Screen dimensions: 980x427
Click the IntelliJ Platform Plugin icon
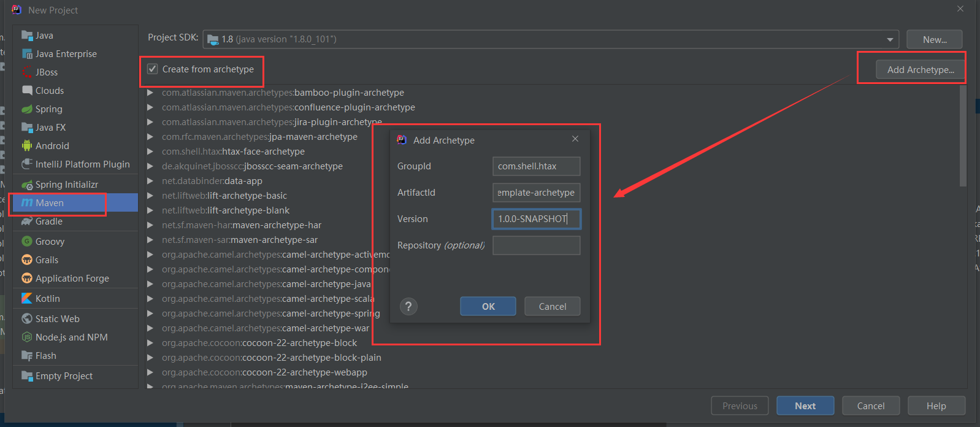click(27, 164)
